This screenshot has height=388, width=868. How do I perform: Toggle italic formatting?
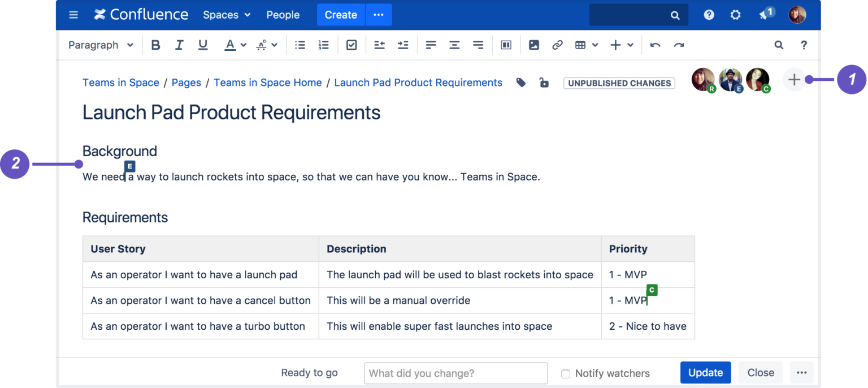pyautogui.click(x=179, y=45)
